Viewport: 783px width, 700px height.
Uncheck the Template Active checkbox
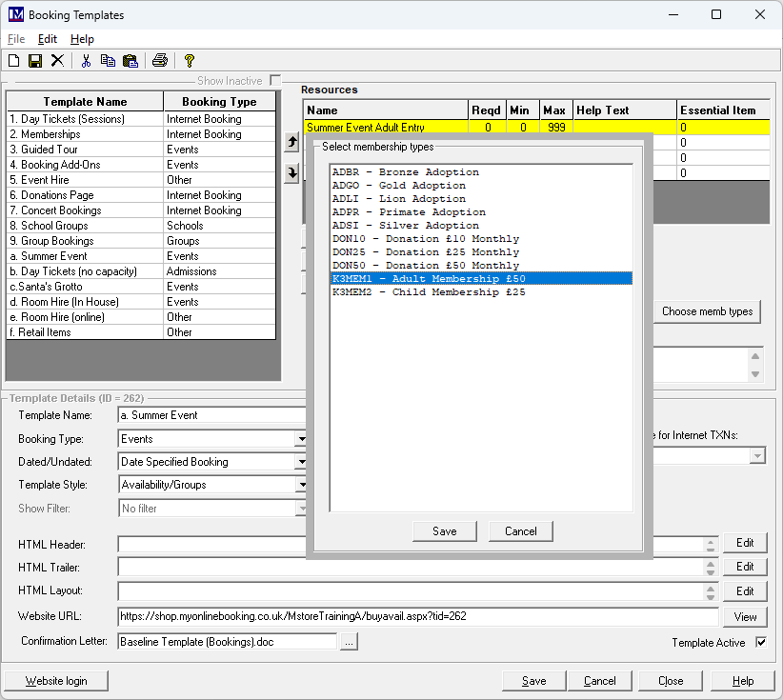point(761,643)
